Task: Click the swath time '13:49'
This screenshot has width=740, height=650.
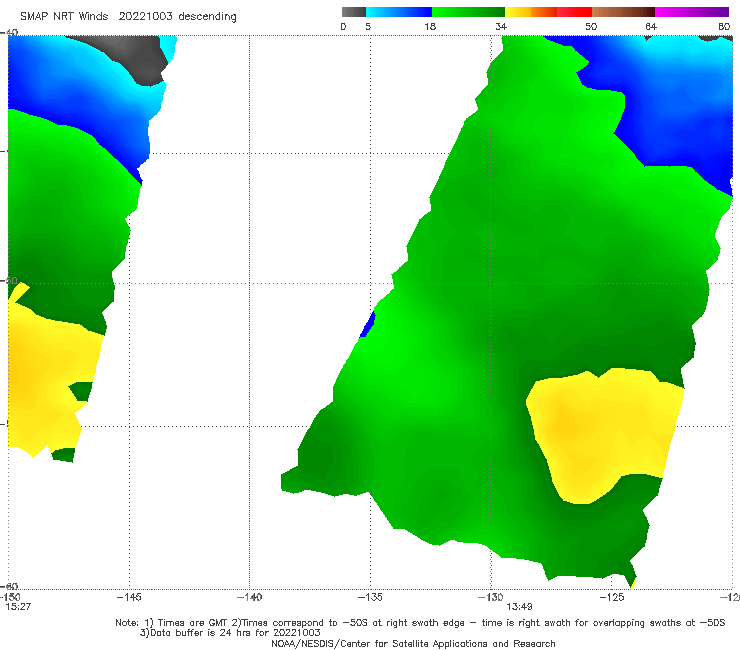Action: point(520,607)
